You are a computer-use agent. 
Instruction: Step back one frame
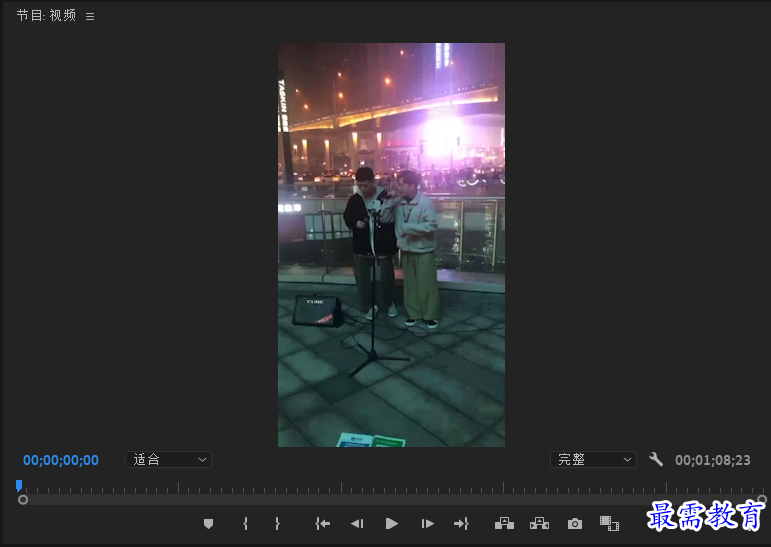click(357, 524)
